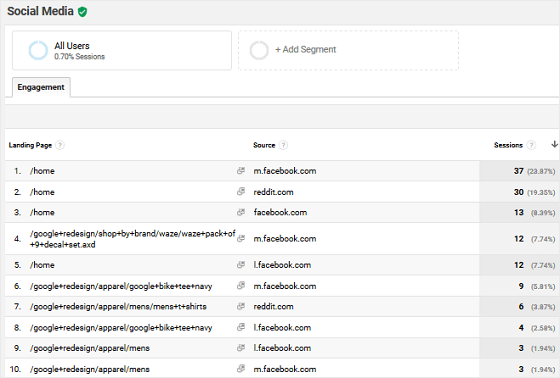Click reddit.com source in row 2
The image size is (560, 378).
(x=273, y=192)
